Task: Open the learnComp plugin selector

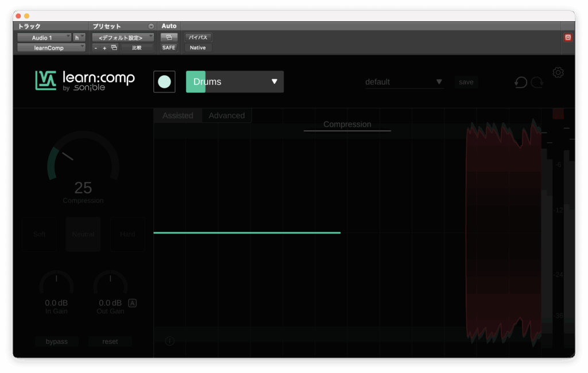Action: (x=51, y=48)
